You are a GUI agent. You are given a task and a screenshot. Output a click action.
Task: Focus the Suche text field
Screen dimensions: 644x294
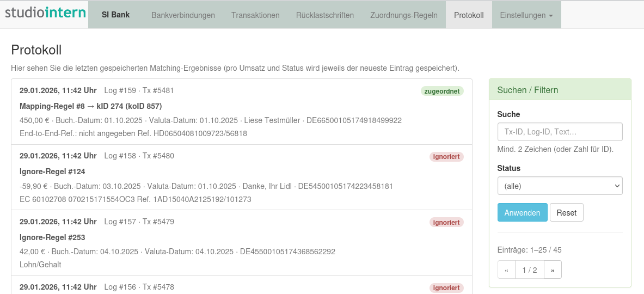[x=560, y=132]
